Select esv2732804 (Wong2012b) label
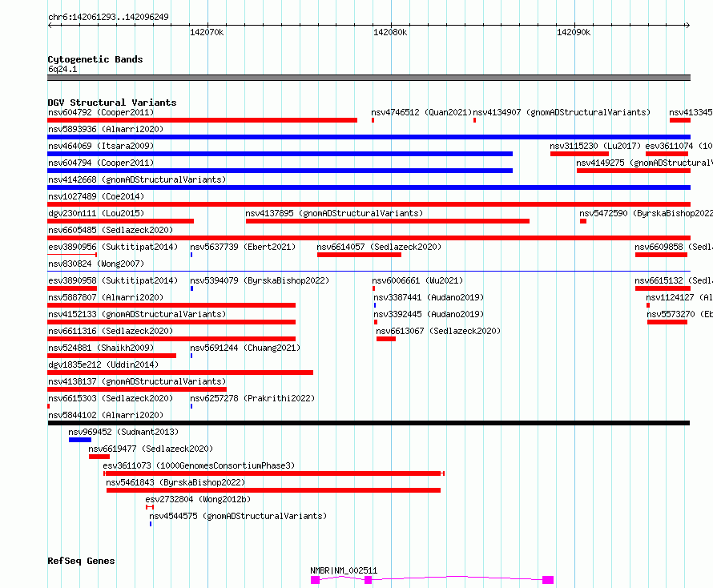This screenshot has width=713, height=588. [198, 499]
